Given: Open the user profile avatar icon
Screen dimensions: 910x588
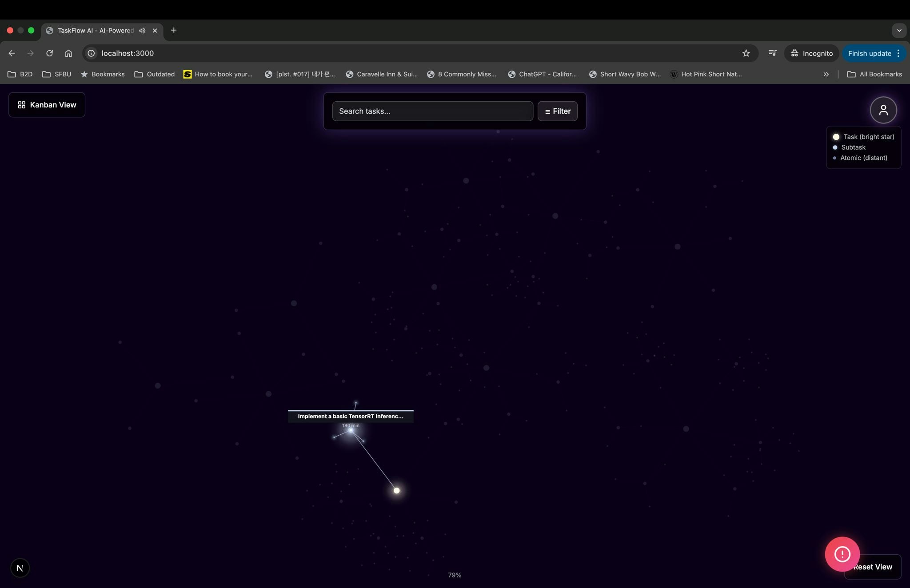Looking at the screenshot, I should tap(883, 110).
